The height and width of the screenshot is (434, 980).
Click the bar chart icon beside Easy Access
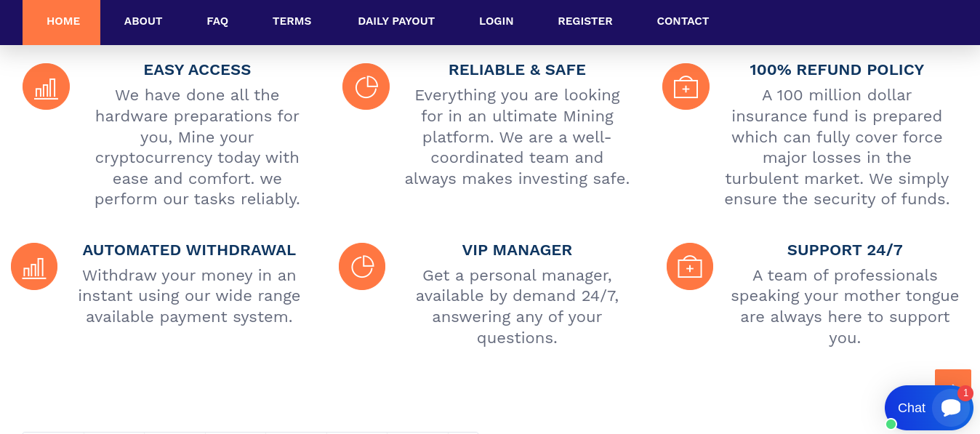click(46, 87)
